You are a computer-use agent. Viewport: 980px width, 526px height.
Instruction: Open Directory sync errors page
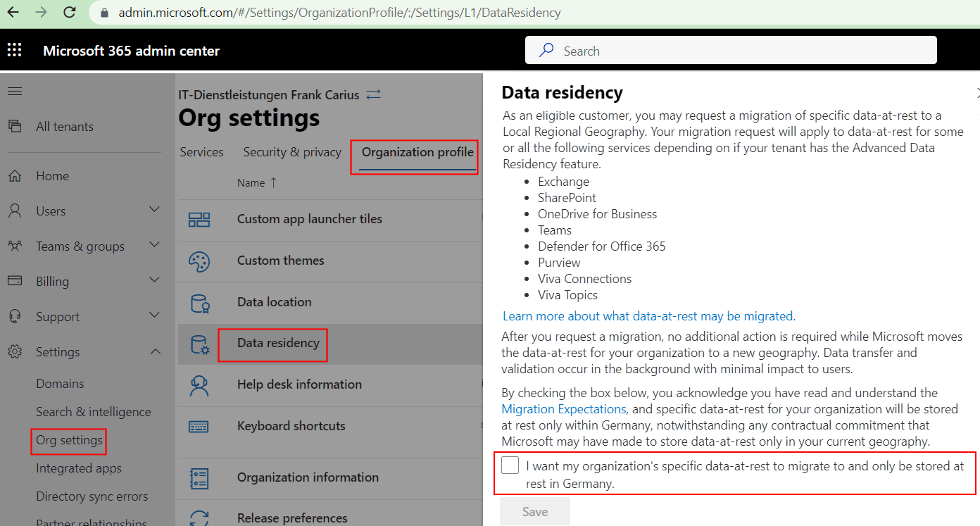pyautogui.click(x=92, y=496)
